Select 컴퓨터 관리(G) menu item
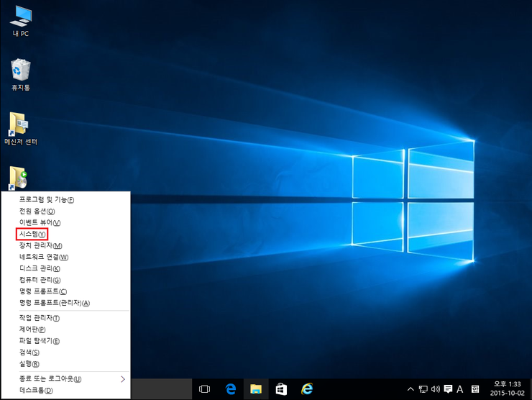This screenshot has height=400, width=532. 66,280
